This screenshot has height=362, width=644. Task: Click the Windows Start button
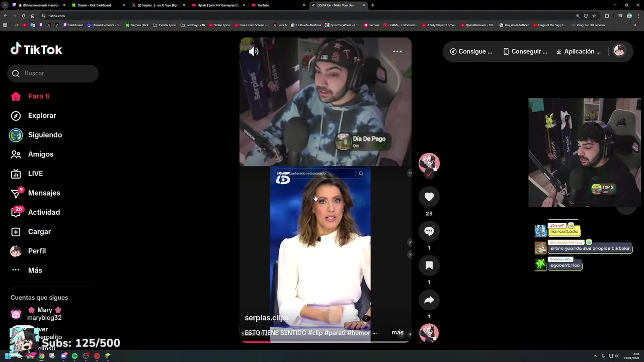[7, 356]
